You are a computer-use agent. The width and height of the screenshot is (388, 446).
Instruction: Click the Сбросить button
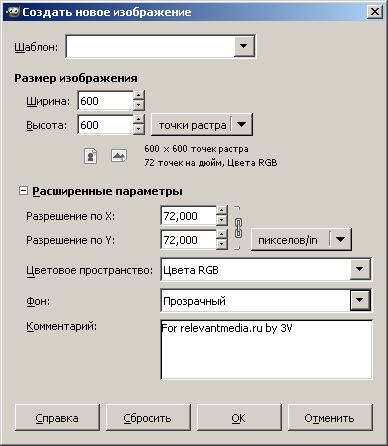point(148,418)
